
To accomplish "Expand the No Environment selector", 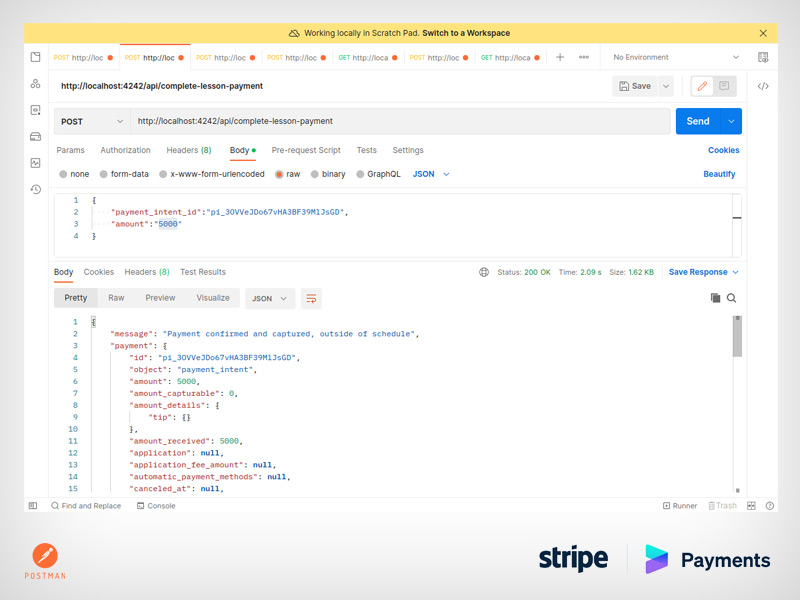I will (x=676, y=58).
